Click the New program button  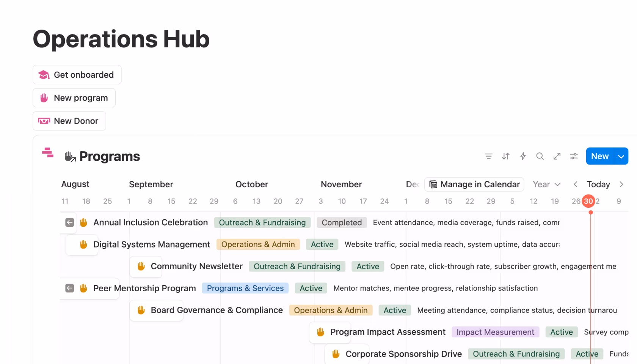tap(74, 98)
